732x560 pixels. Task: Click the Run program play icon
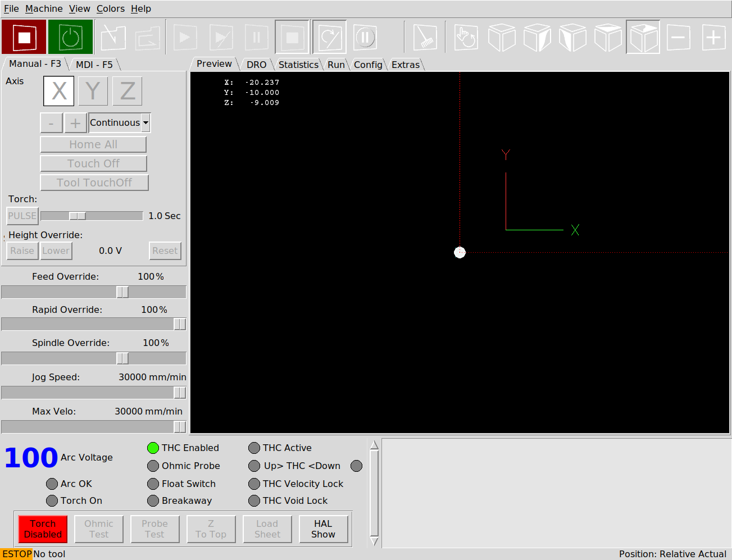[x=185, y=38]
